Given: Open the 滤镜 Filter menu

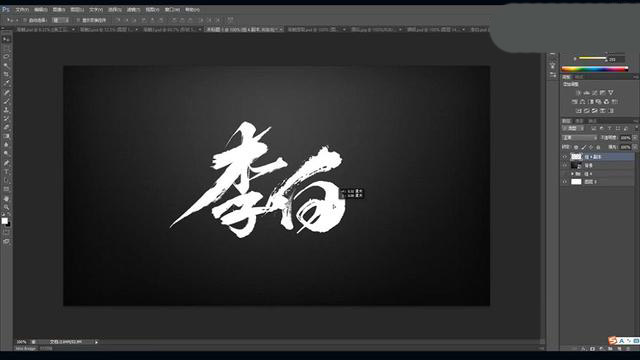Looking at the screenshot, I should [133, 9].
